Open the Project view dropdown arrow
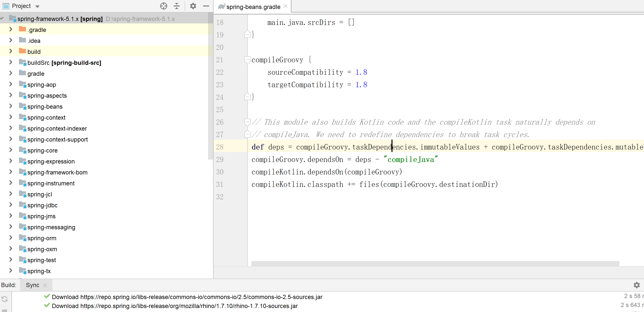Viewport: 644px width, 312px height. click(x=37, y=6)
